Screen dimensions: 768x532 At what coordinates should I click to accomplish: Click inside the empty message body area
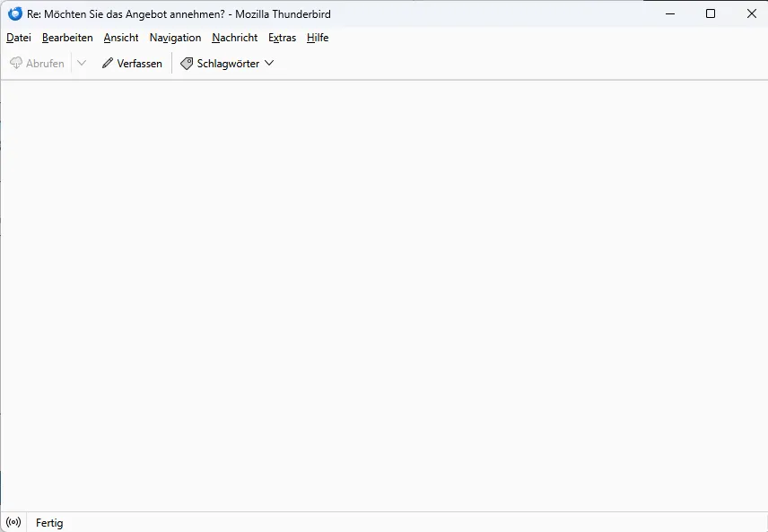384,296
